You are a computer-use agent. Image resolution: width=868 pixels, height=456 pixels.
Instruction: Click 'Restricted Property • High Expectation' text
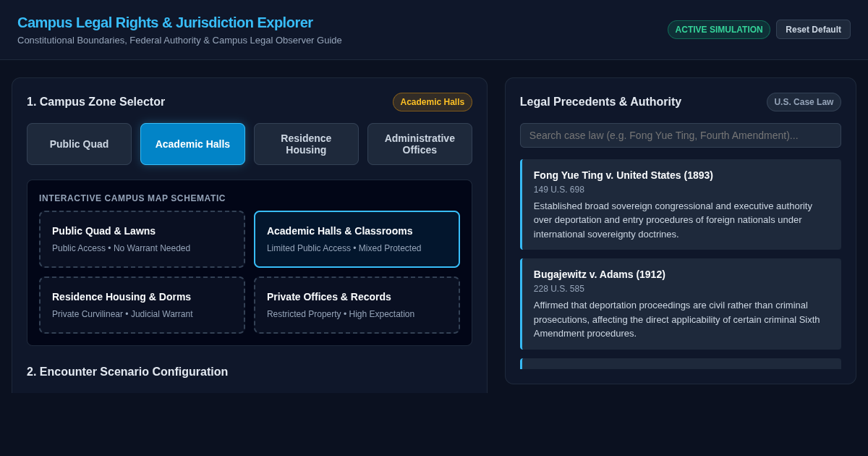(341, 314)
